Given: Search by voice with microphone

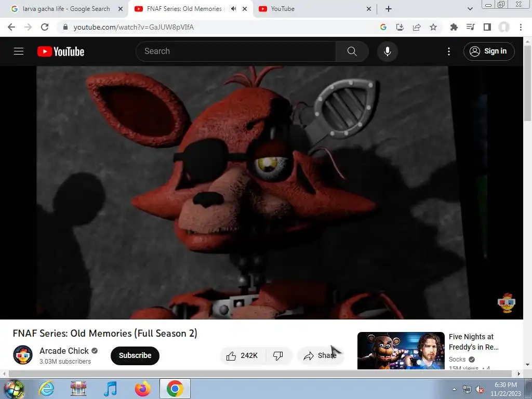Looking at the screenshot, I should coord(388,51).
